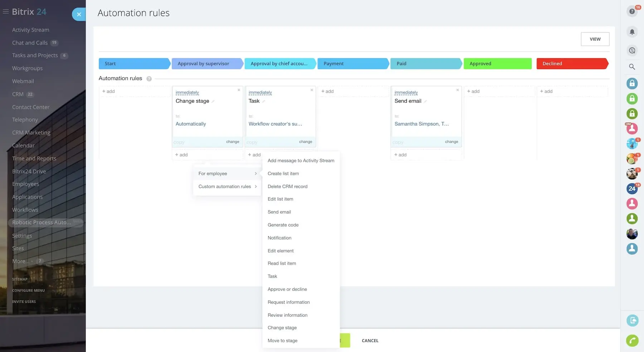This screenshot has height=352, width=644.
Task: Select Approve or decline from menu
Action: pyautogui.click(x=287, y=289)
